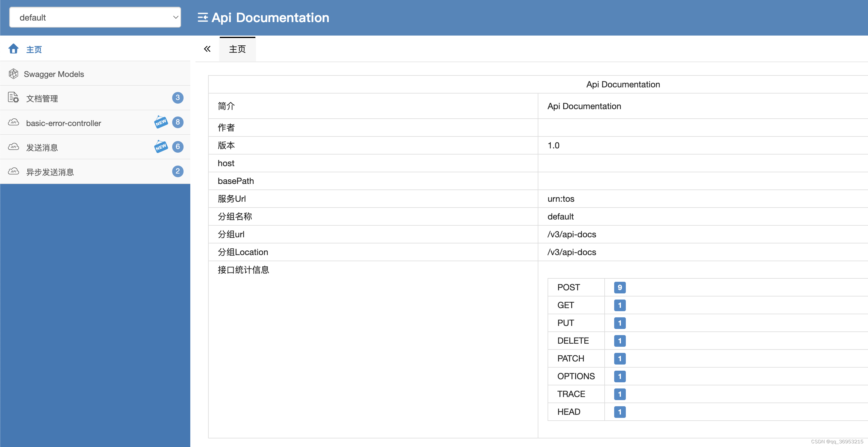868x447 pixels.
Task: Click the POST count badge 9
Action: coord(619,288)
